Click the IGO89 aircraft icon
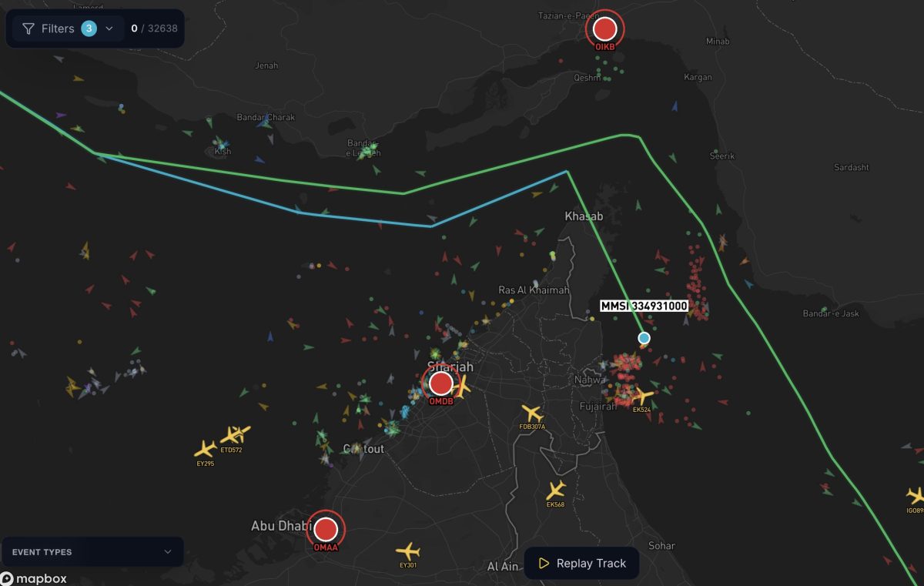The image size is (924, 586). [x=915, y=496]
